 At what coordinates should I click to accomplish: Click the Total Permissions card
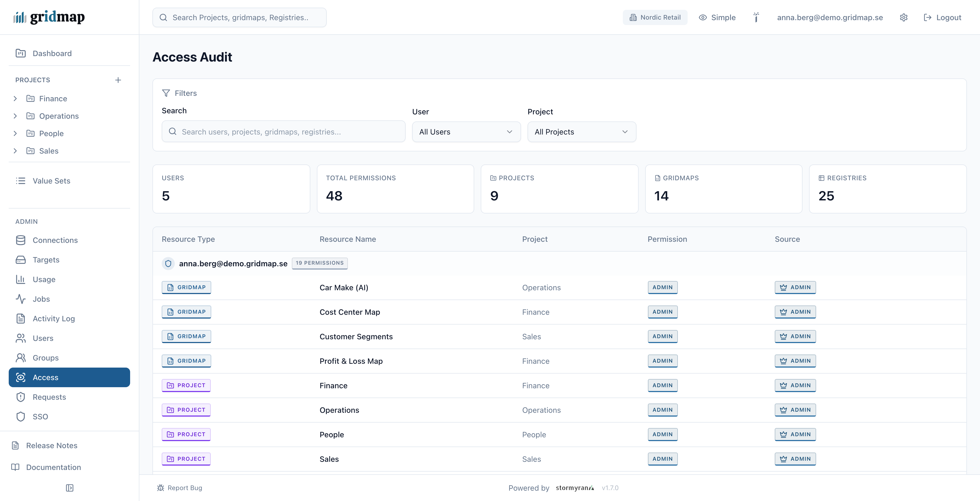tap(395, 189)
